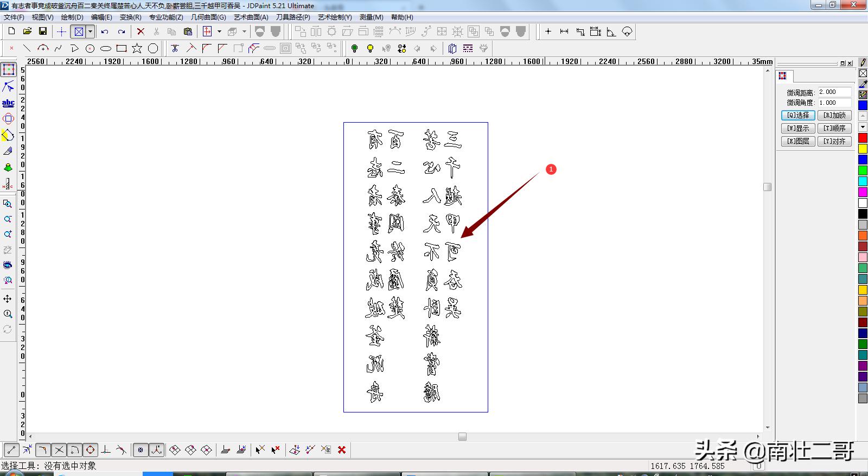The image size is (868, 476).
Task: Open dropdown next to the red move icon
Action: [x=219, y=31]
